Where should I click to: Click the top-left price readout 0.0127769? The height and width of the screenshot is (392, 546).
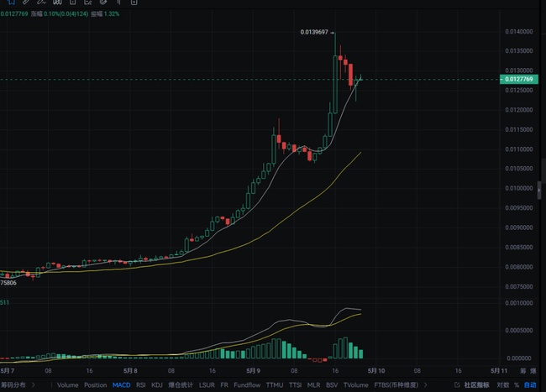14,14
